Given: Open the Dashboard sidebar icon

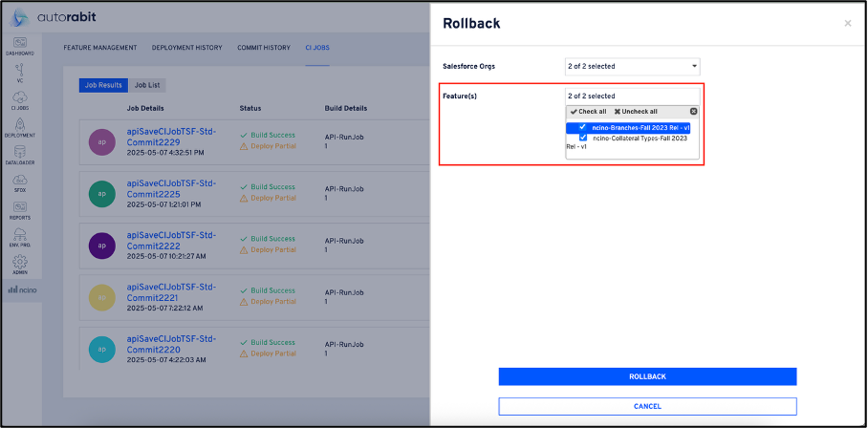Looking at the screenshot, I should coord(20,44).
